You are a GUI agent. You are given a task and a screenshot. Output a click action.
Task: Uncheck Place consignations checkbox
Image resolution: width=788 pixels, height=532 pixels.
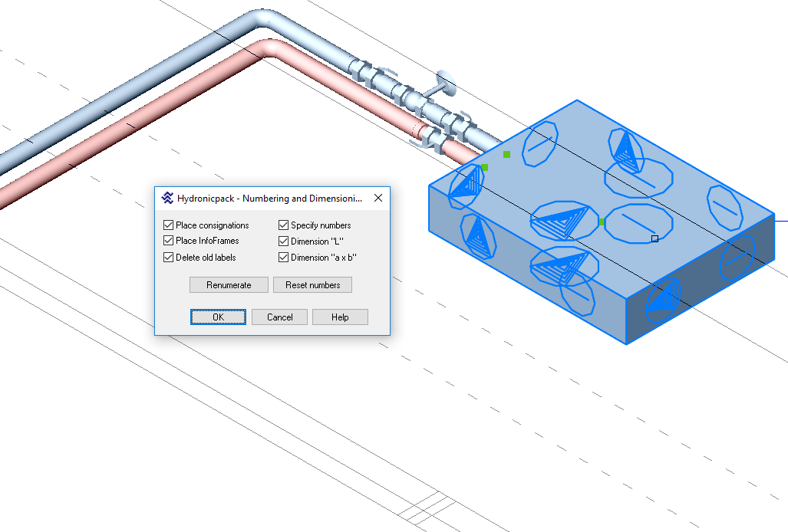(x=168, y=225)
